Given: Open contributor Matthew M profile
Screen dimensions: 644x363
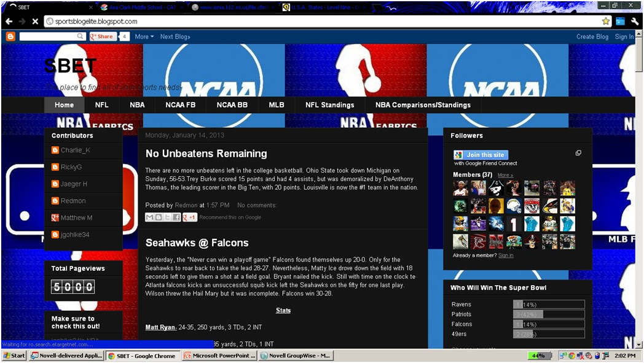Looking at the screenshot, I should pyautogui.click(x=76, y=217).
